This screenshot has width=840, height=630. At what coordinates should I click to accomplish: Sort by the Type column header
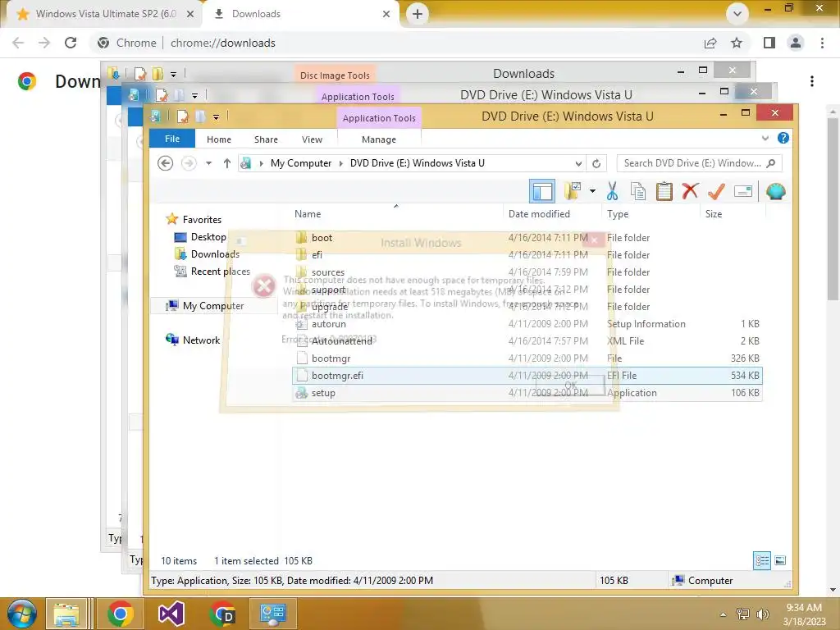(618, 214)
